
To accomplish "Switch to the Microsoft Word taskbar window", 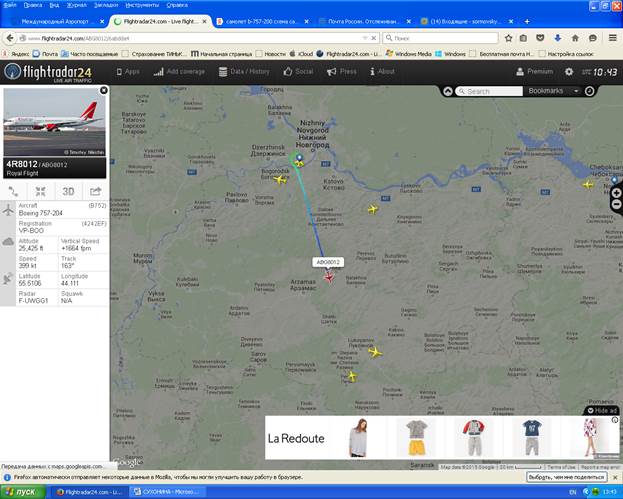I will pyautogui.click(x=167, y=492).
